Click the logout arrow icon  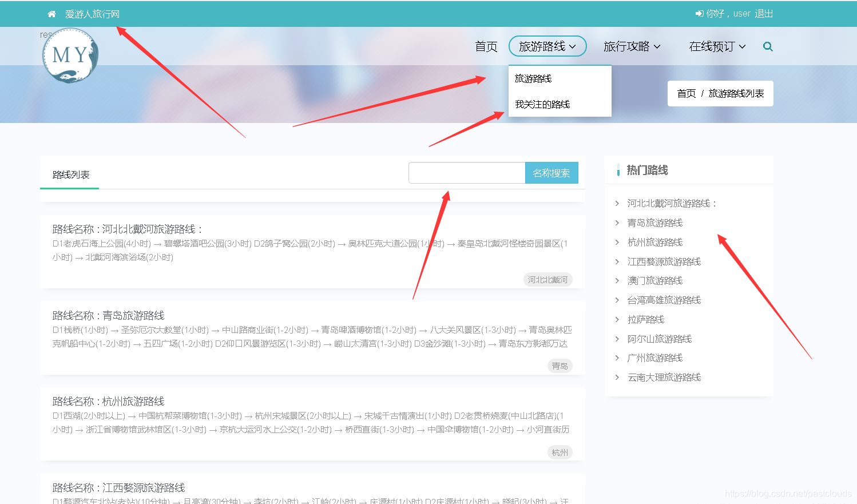(x=699, y=14)
